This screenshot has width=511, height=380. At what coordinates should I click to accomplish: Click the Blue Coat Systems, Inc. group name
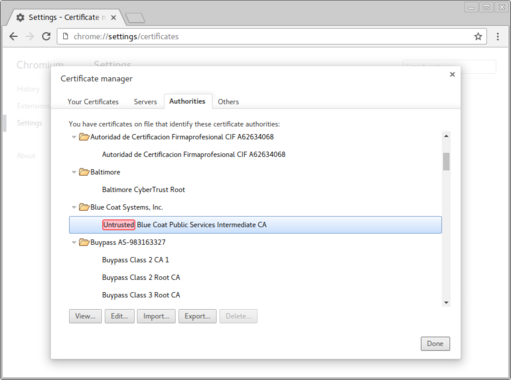point(127,207)
